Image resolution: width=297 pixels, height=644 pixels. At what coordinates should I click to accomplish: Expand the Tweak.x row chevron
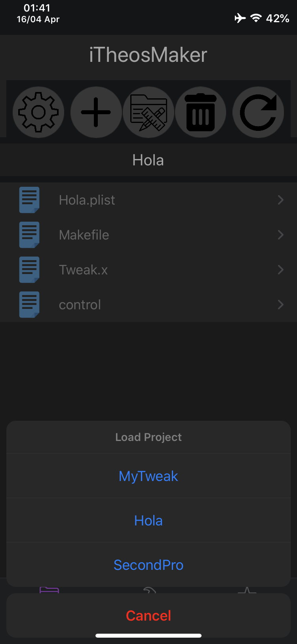pyautogui.click(x=281, y=270)
